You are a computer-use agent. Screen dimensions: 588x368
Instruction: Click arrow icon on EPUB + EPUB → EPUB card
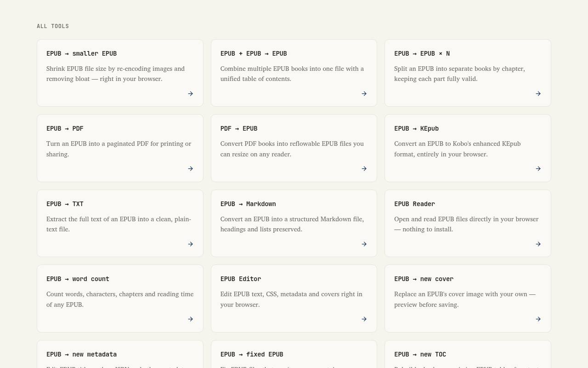364,93
